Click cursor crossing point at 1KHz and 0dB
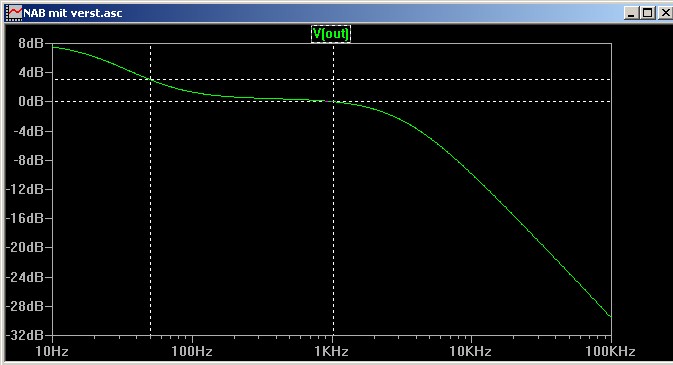This screenshot has height=365, width=673. (333, 102)
